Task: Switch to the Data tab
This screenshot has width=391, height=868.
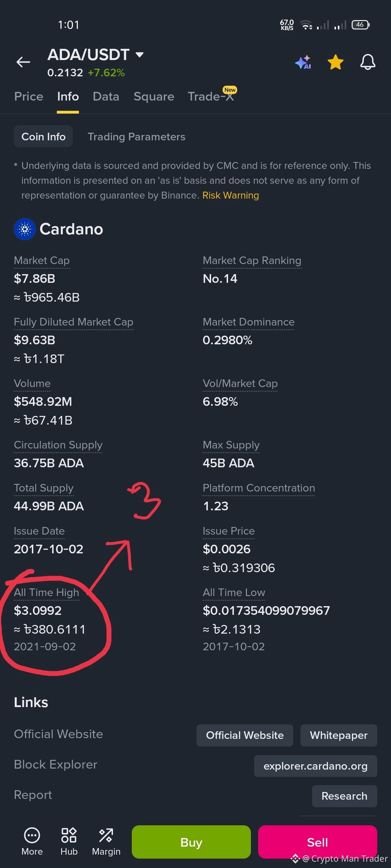Action: tap(106, 97)
